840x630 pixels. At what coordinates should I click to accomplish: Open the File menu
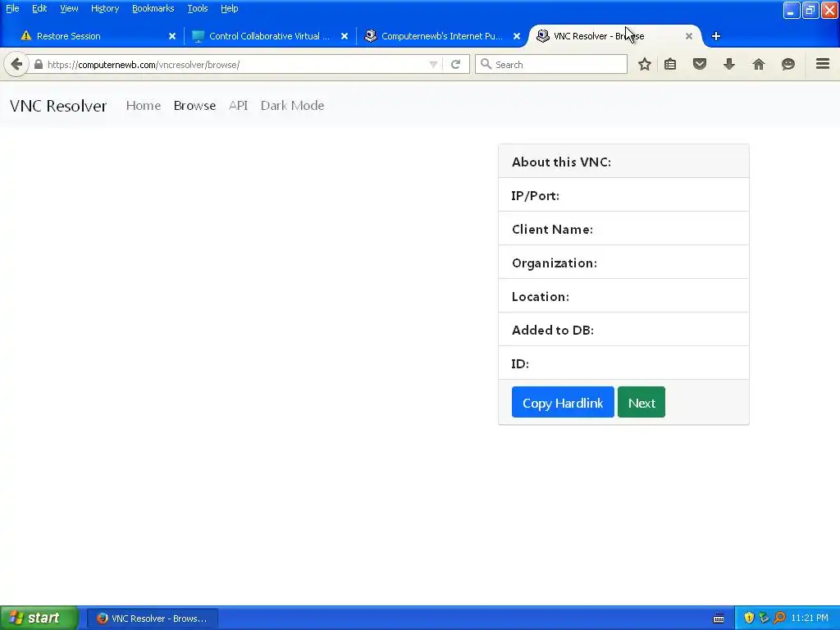[x=12, y=8]
